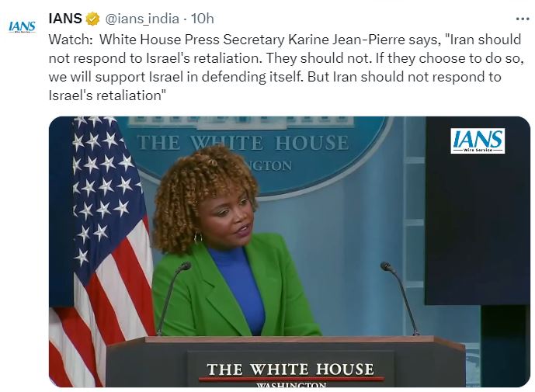Click the IANS Wire Service watermark in video
Screen dimensions: 535x392
[x=478, y=141]
